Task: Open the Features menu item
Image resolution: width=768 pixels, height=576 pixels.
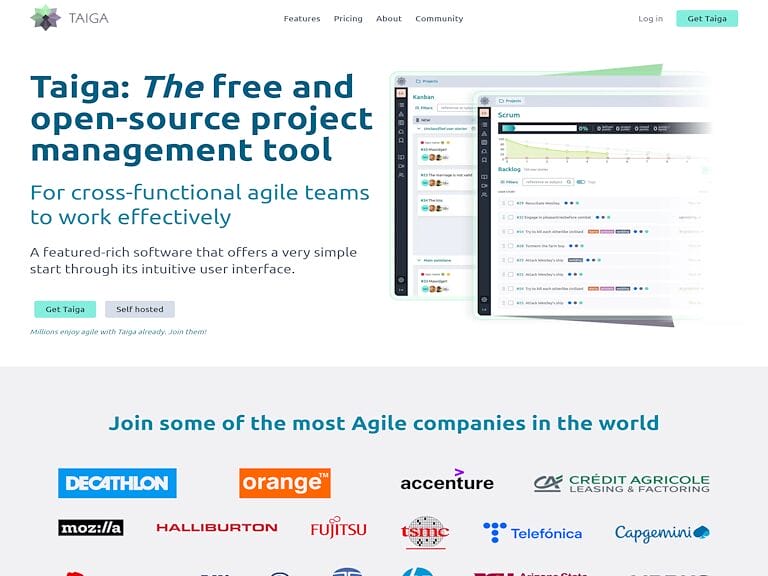Action: click(302, 18)
